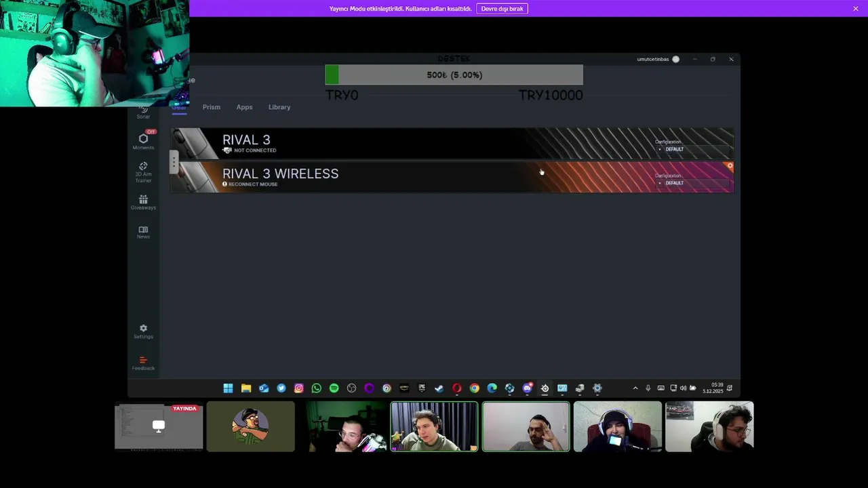Open Feedback in the sidebar

[143, 363]
